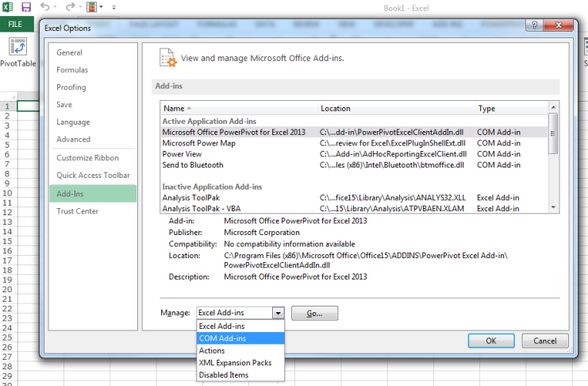
Task: Open the FILE tab
Action: [15, 24]
